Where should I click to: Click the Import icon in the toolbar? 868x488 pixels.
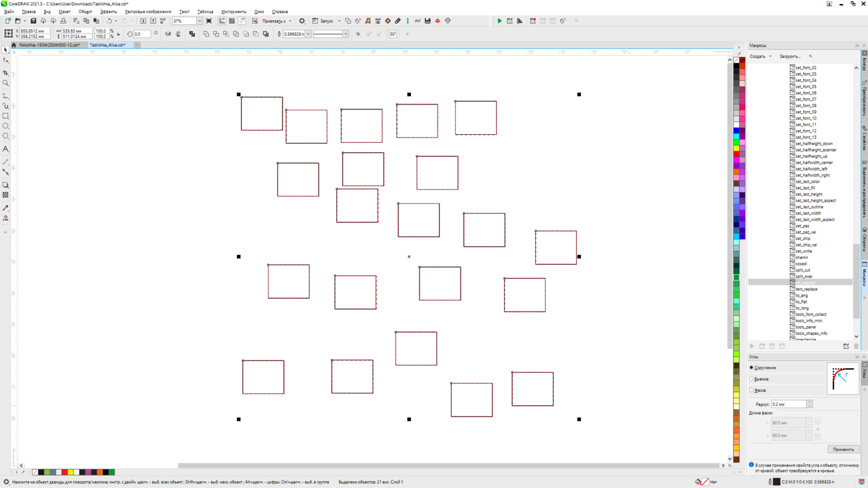pos(144,21)
